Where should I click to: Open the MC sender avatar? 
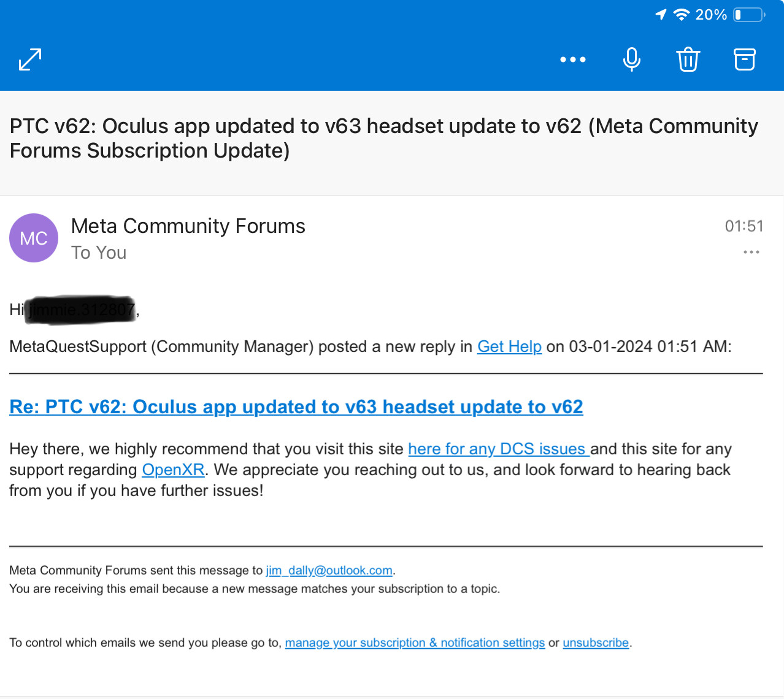34,238
